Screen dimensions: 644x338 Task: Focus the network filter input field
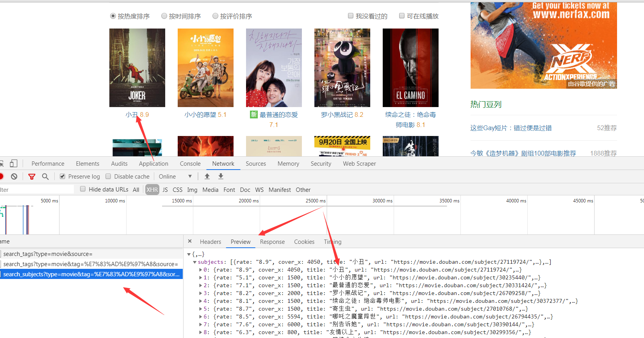[x=37, y=190]
